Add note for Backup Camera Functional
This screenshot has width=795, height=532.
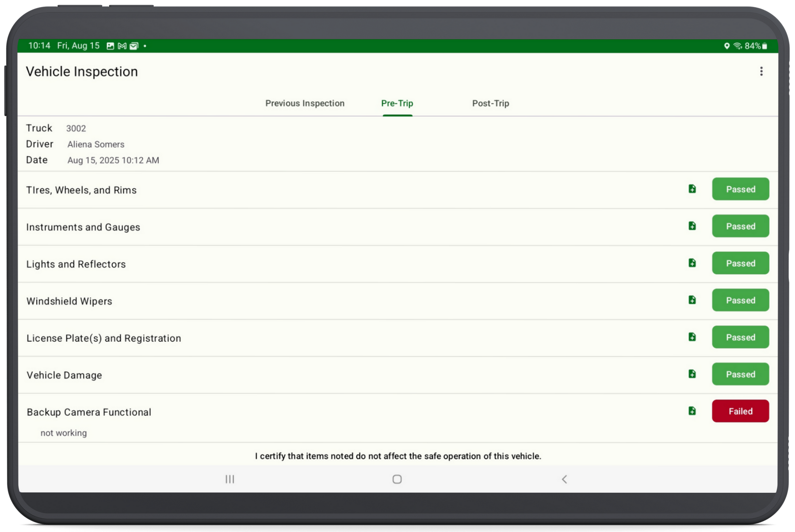[x=692, y=411]
